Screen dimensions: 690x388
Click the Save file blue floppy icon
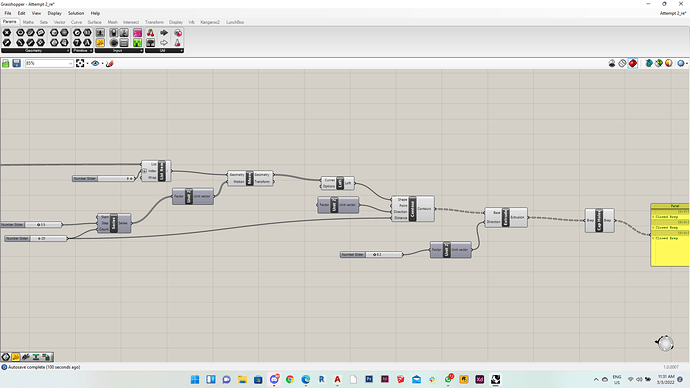pos(16,63)
